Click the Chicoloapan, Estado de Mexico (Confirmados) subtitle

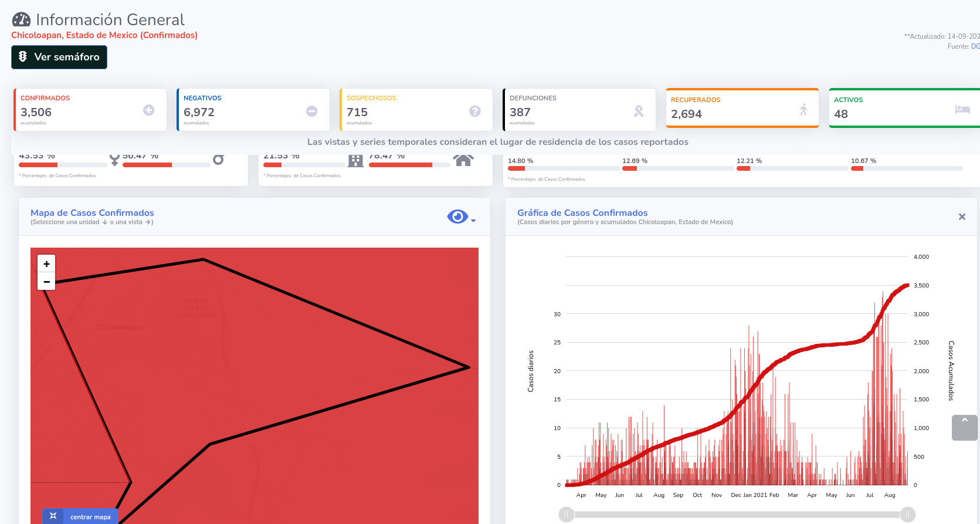104,35
